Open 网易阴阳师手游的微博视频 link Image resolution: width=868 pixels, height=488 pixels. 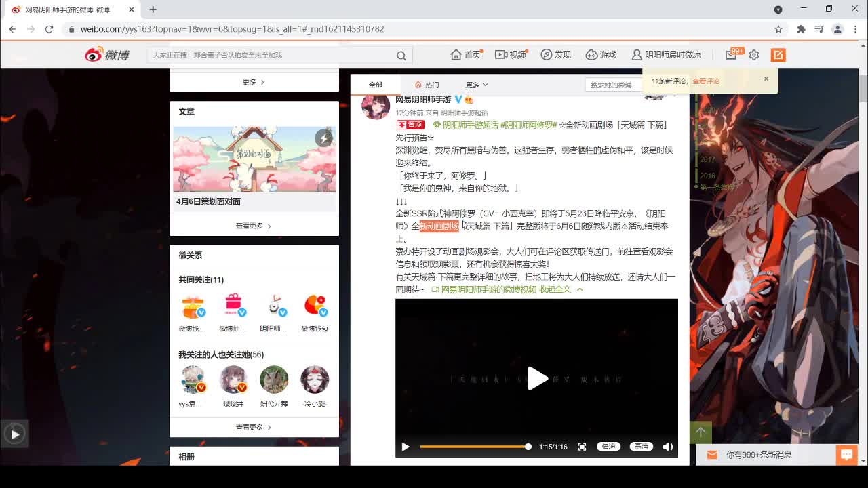[x=484, y=289]
